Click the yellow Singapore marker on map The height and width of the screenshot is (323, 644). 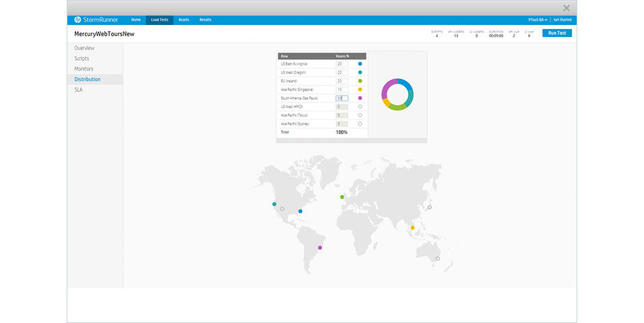coord(412,228)
